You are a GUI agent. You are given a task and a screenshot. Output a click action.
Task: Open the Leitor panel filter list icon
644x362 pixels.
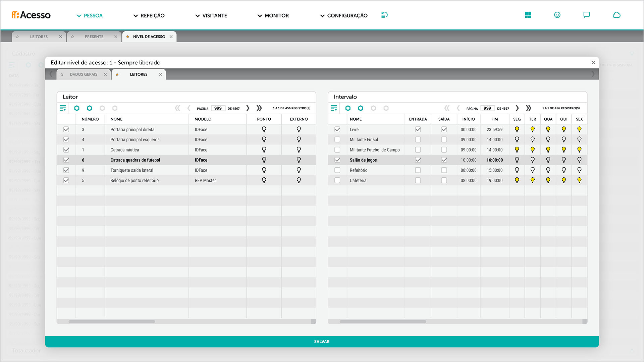click(x=63, y=108)
